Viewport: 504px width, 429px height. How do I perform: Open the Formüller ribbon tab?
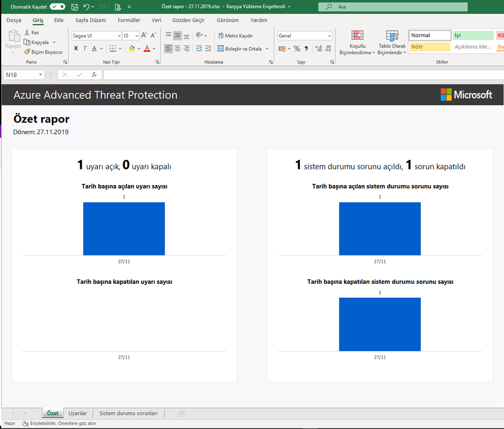click(129, 20)
